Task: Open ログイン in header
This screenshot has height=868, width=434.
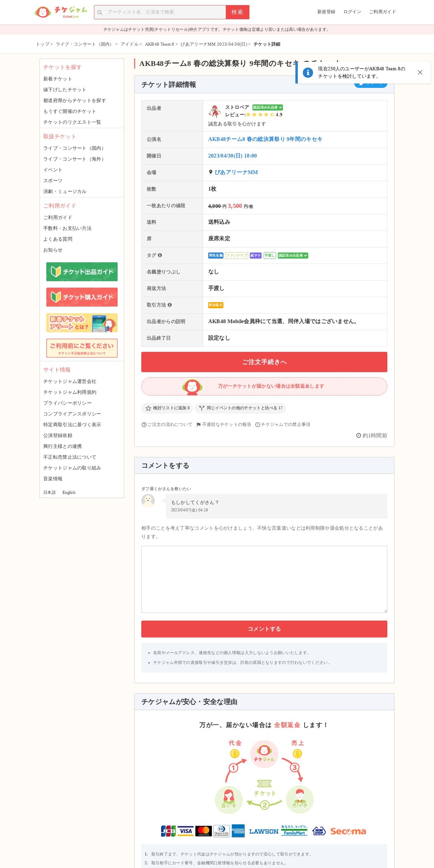Action: (352, 12)
